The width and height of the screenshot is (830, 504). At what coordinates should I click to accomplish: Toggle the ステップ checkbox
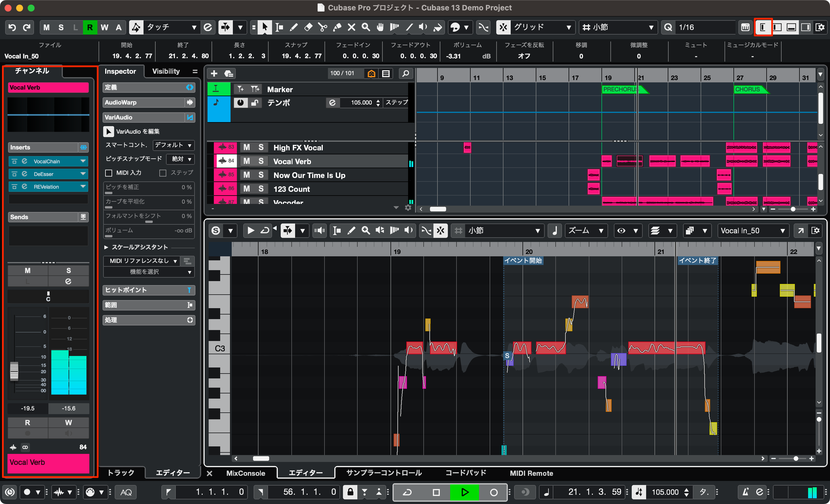163,173
